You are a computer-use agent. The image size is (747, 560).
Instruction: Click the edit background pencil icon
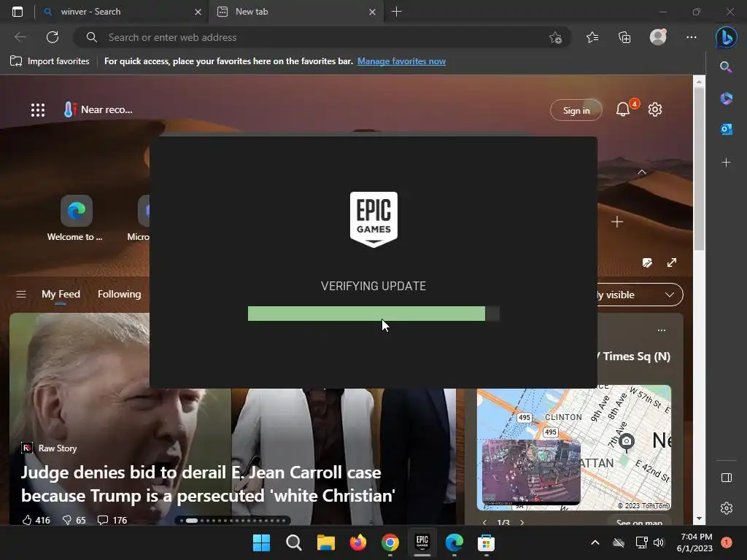pyautogui.click(x=647, y=262)
